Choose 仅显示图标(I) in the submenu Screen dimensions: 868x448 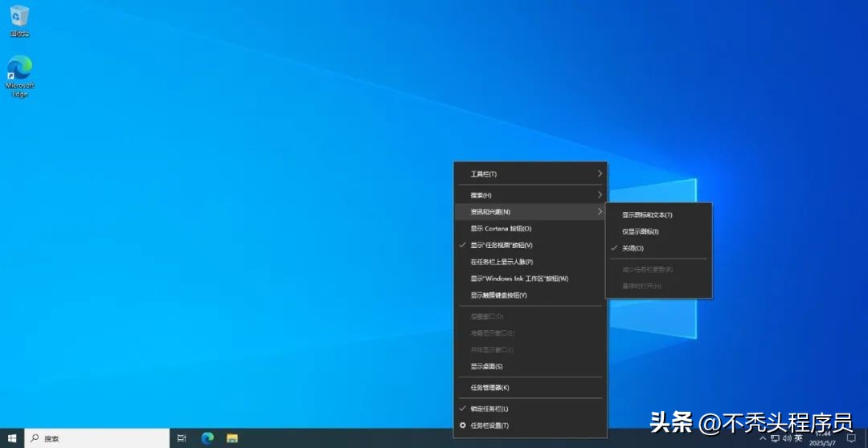(x=640, y=231)
